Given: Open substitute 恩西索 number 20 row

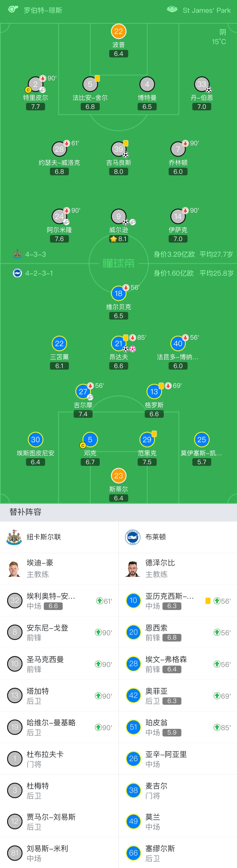Looking at the screenshot, I should 178,632.
